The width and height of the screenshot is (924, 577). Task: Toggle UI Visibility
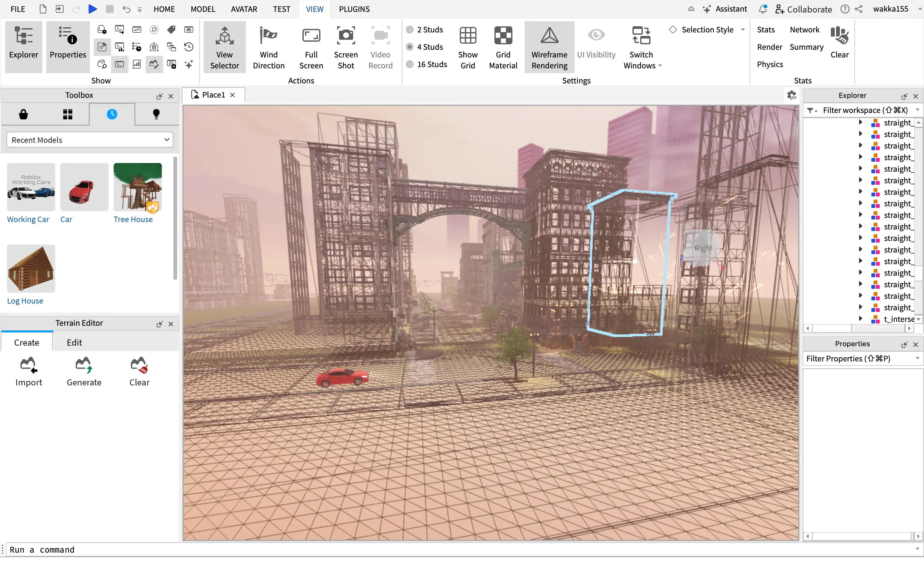(596, 46)
